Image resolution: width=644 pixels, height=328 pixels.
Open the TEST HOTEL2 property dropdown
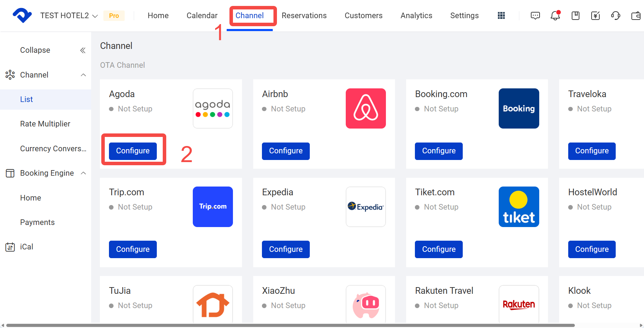pyautogui.click(x=69, y=16)
